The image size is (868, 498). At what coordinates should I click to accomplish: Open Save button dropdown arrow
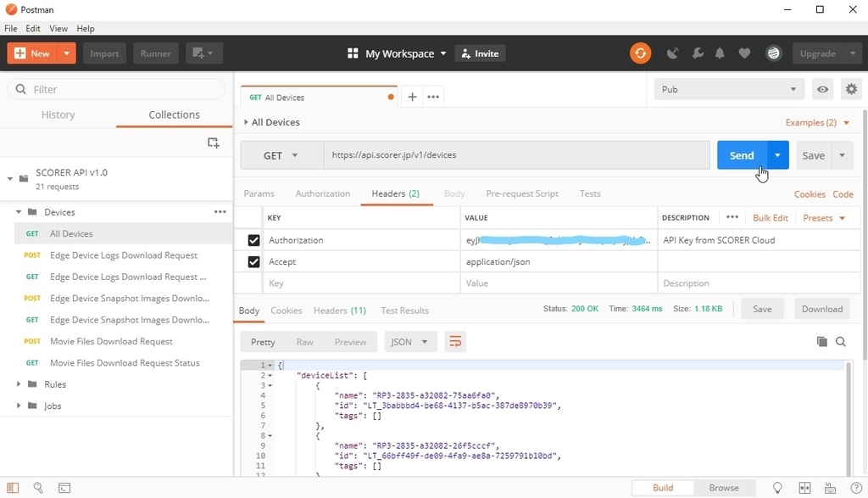(x=842, y=155)
